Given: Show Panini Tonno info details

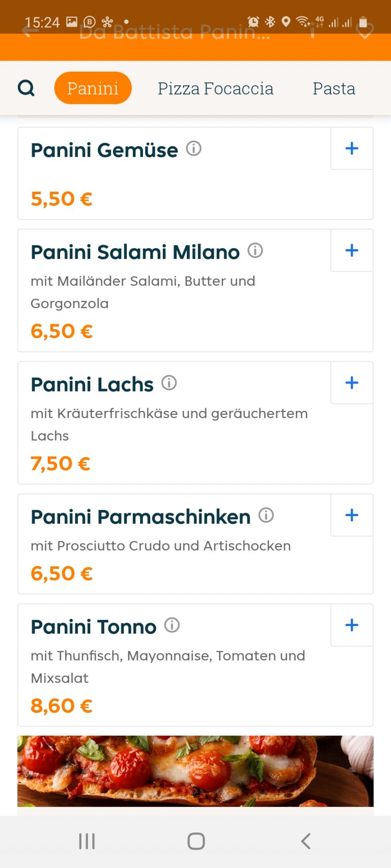Looking at the screenshot, I should (172, 625).
